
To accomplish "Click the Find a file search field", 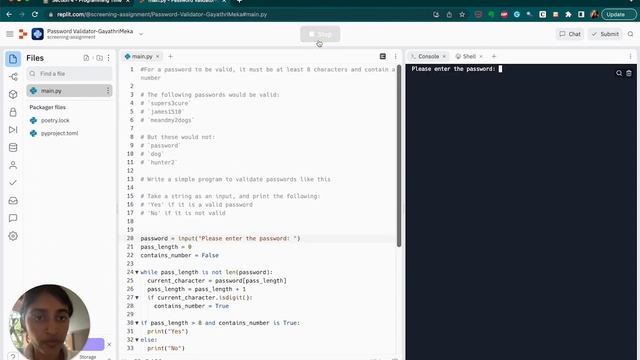I will (69, 73).
